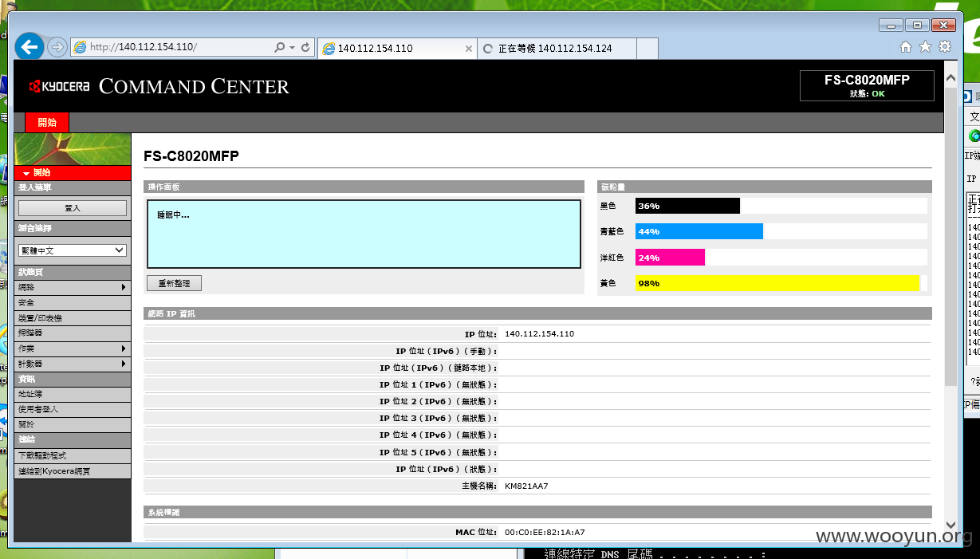Click the browser Forward arrow button
Image resolution: width=980 pixels, height=559 pixels.
(57, 47)
